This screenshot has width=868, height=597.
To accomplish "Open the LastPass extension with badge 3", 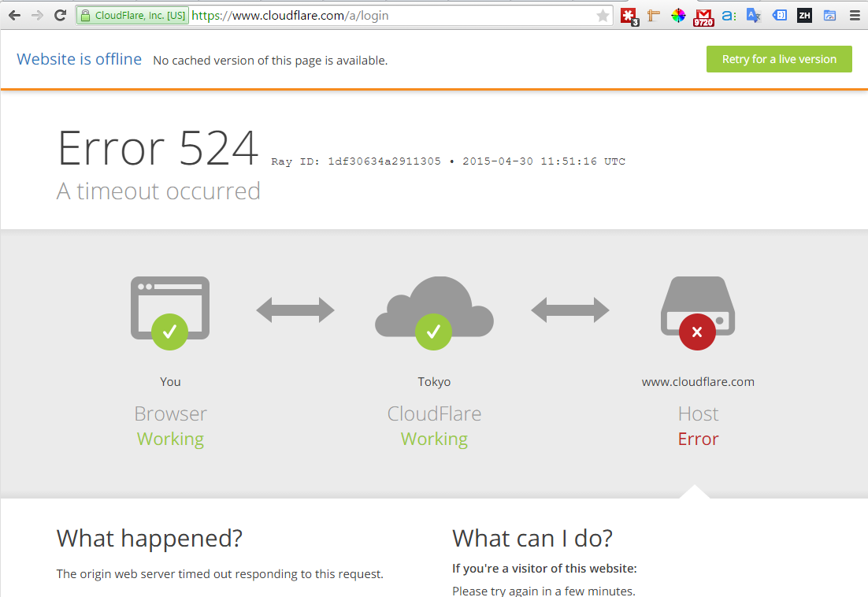I will coord(629,16).
